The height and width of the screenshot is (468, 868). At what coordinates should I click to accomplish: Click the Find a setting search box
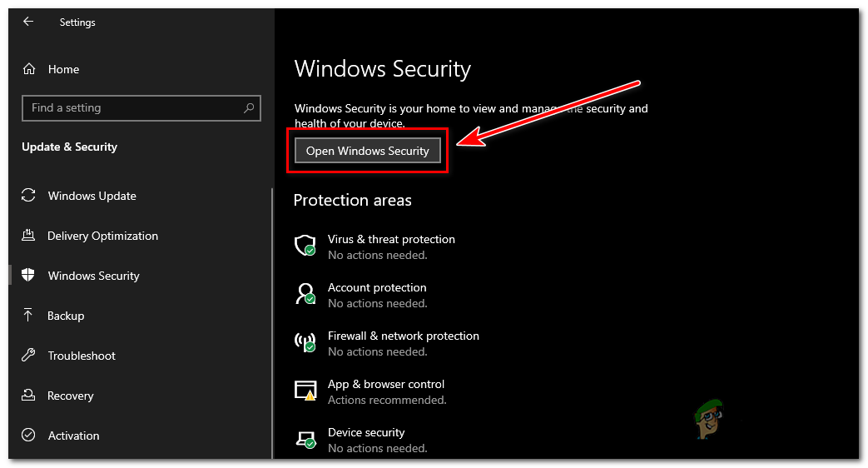141,108
